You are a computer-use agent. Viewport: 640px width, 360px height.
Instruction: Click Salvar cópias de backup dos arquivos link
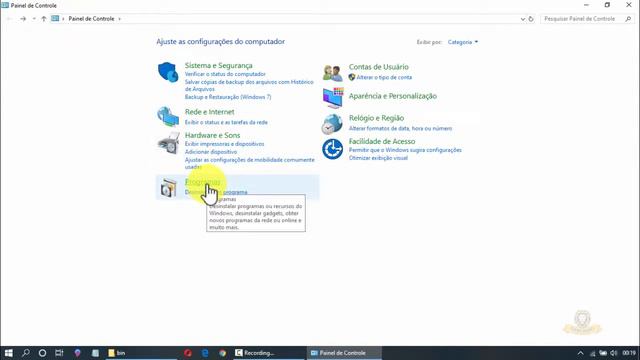tap(249, 85)
